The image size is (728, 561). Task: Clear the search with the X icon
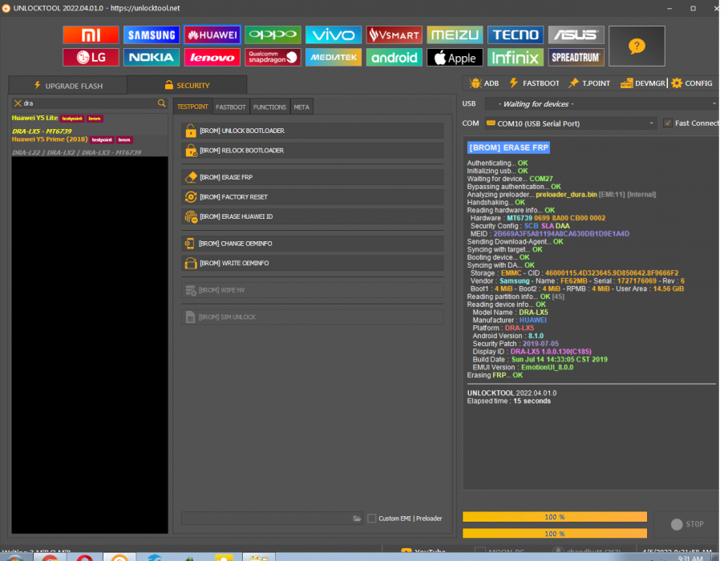pyautogui.click(x=18, y=103)
